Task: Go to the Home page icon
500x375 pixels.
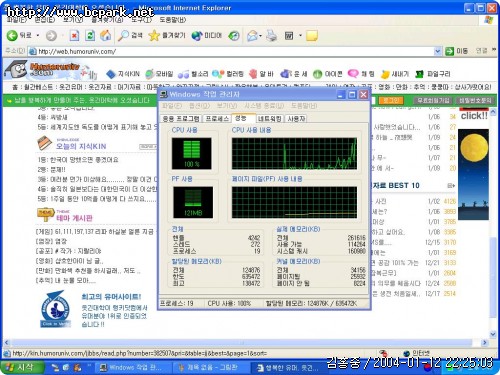Action: click(x=105, y=35)
